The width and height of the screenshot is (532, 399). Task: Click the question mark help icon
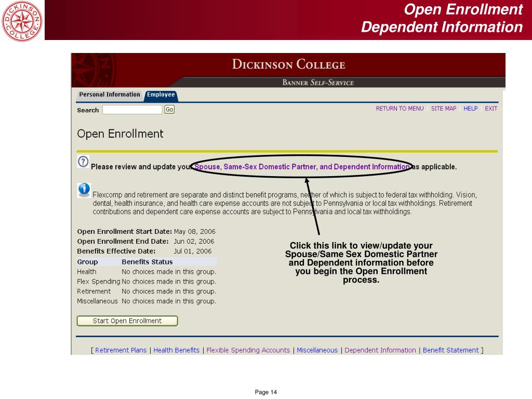click(83, 162)
